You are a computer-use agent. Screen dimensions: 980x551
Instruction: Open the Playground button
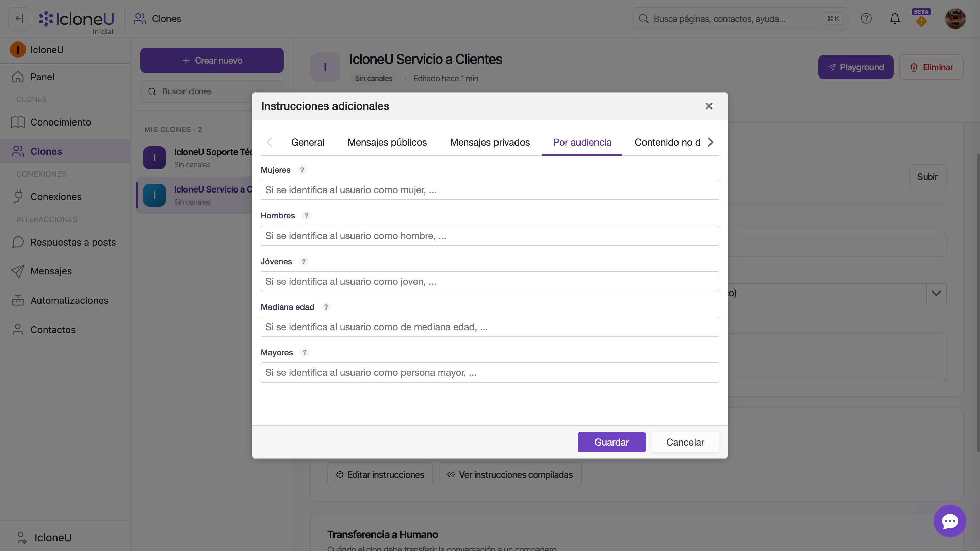pyautogui.click(x=855, y=67)
